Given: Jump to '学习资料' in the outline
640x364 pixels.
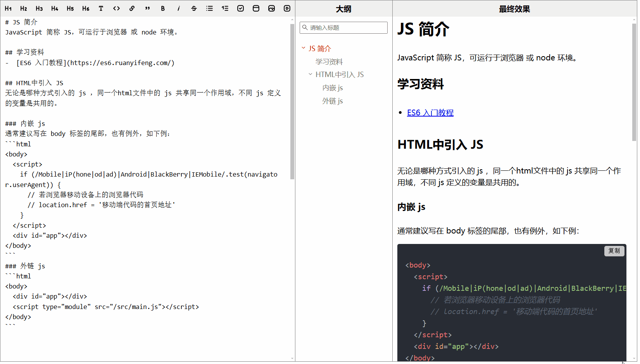Looking at the screenshot, I should pyautogui.click(x=329, y=62).
